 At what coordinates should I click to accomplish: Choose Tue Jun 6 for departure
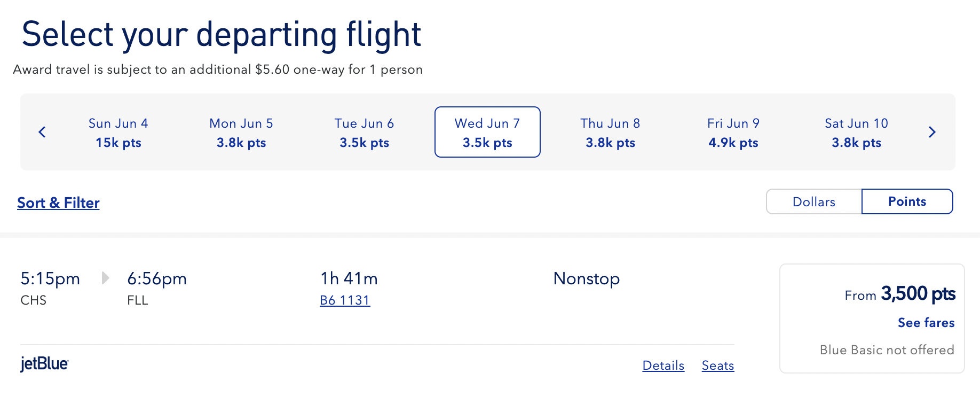pyautogui.click(x=364, y=133)
